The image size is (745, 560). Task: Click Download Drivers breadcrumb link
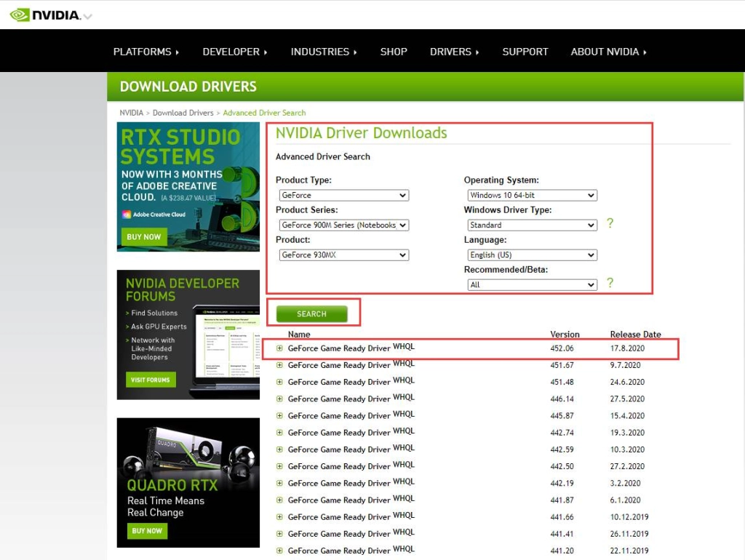coord(183,113)
